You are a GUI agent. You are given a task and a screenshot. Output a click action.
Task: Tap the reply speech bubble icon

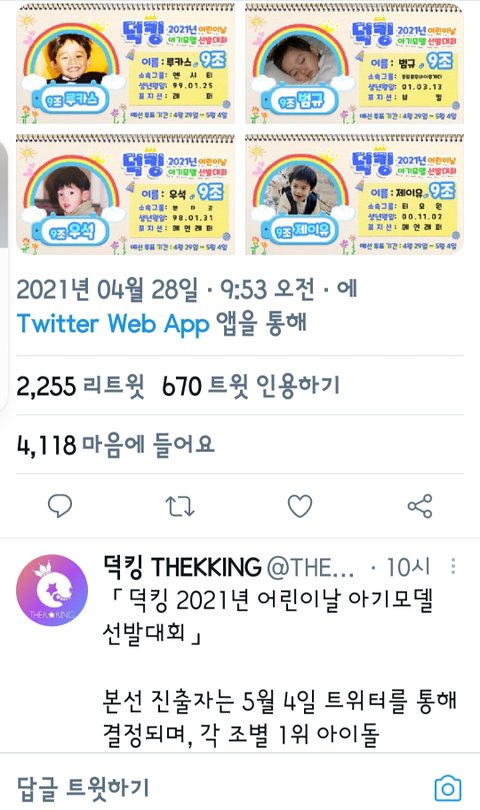pos(59,506)
